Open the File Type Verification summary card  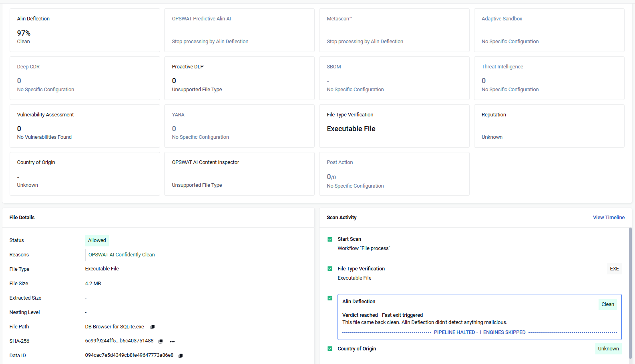point(394,126)
